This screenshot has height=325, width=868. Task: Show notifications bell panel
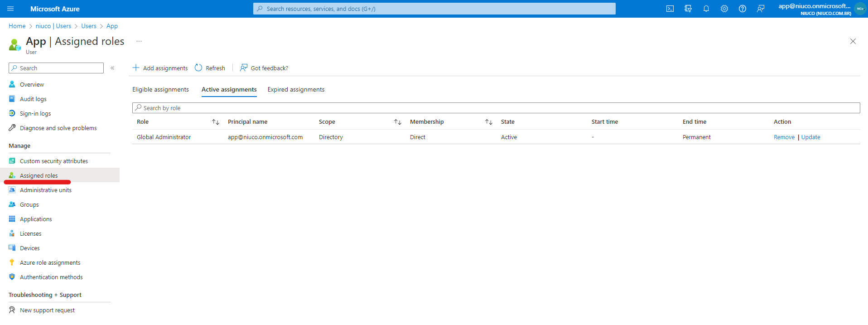pyautogui.click(x=706, y=9)
